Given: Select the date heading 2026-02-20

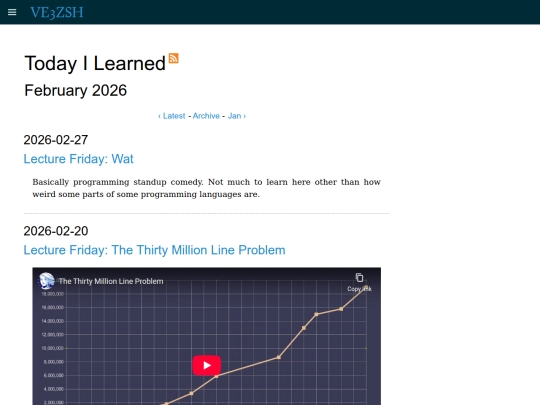Looking at the screenshot, I should pos(56,231).
